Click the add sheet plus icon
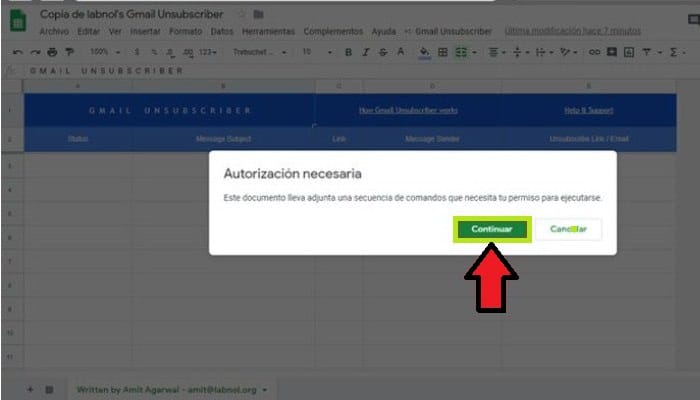The width and height of the screenshot is (700, 400). tap(30, 390)
